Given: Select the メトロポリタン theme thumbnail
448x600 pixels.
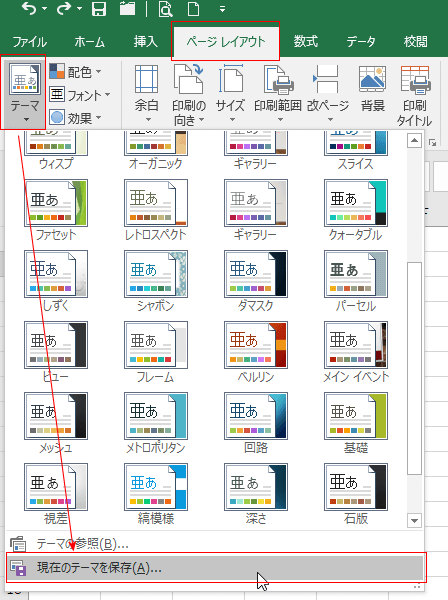Looking at the screenshot, I should [156, 423].
